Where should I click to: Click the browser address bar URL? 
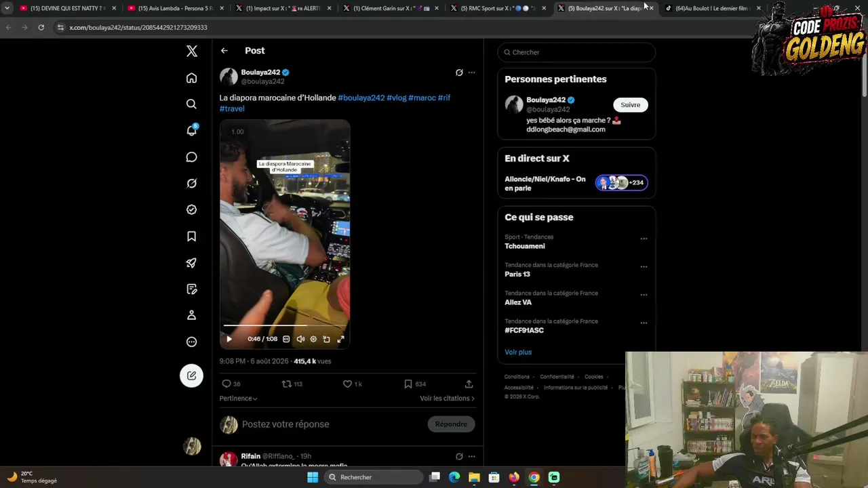coord(138,27)
